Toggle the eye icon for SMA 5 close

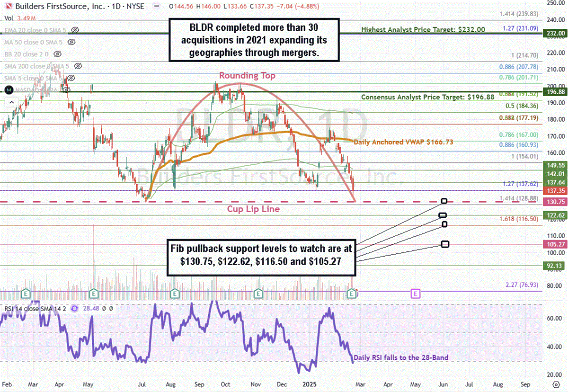click(71, 78)
